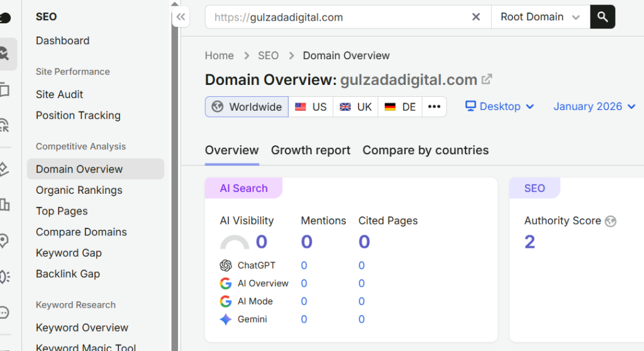Open Keyword Gap in the sidebar

click(69, 253)
